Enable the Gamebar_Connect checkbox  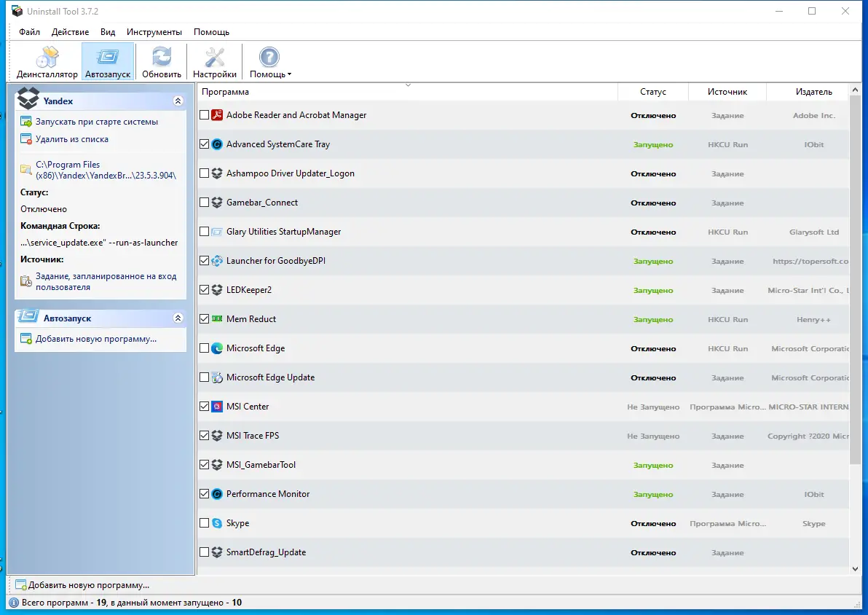point(205,203)
